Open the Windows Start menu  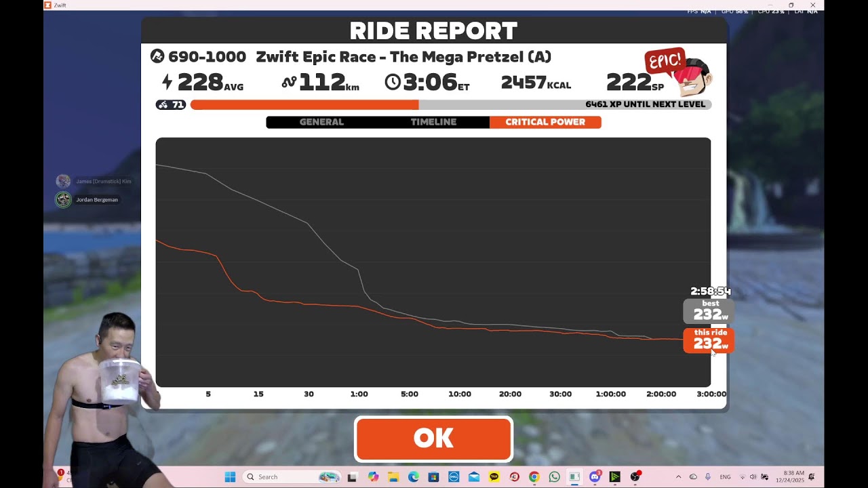click(230, 476)
